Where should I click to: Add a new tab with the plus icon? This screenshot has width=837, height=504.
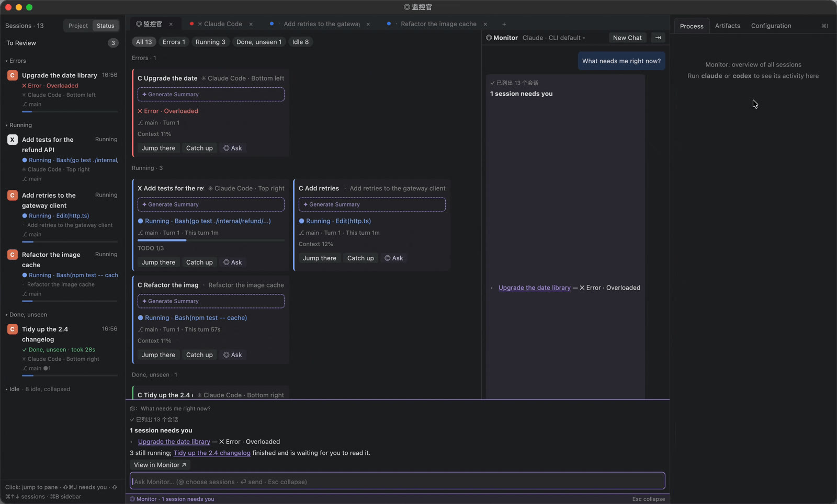tap(504, 24)
